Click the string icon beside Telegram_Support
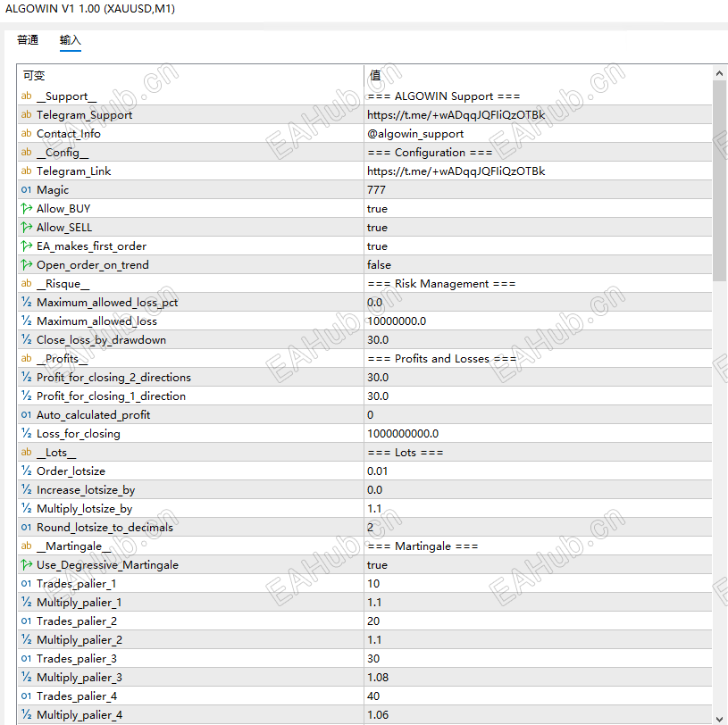The height and width of the screenshot is (725, 728). pyautogui.click(x=27, y=114)
